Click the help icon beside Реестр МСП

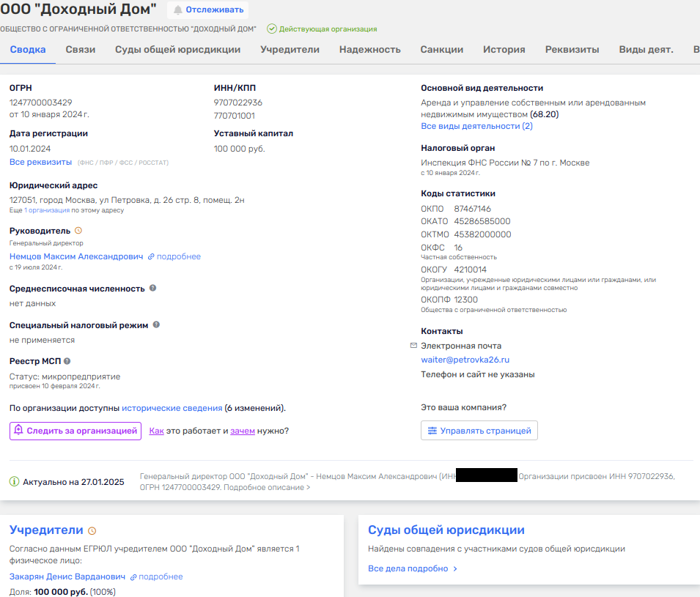(67, 361)
